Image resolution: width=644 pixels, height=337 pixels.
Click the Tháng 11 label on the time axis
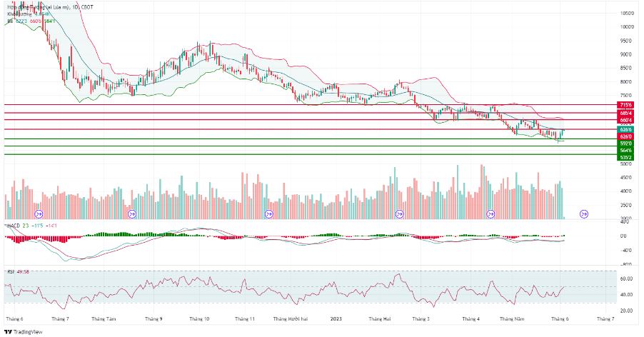[x=245, y=319]
